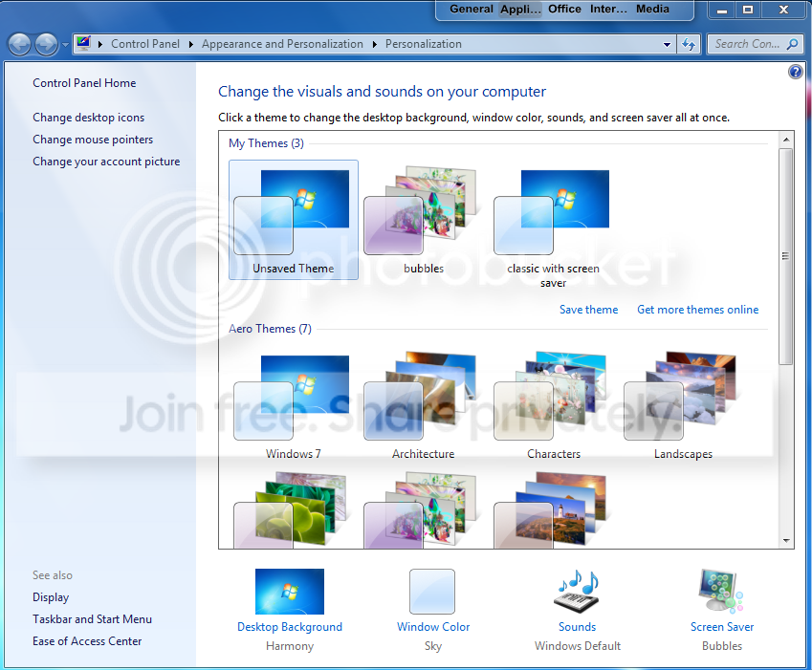Open Change mouse pointers link

(93, 140)
